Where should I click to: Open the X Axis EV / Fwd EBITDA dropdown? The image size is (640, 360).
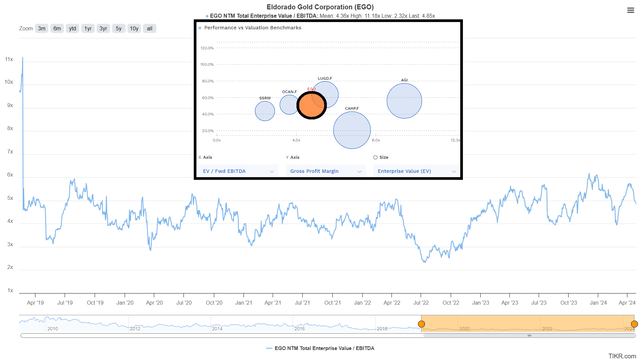238,171
